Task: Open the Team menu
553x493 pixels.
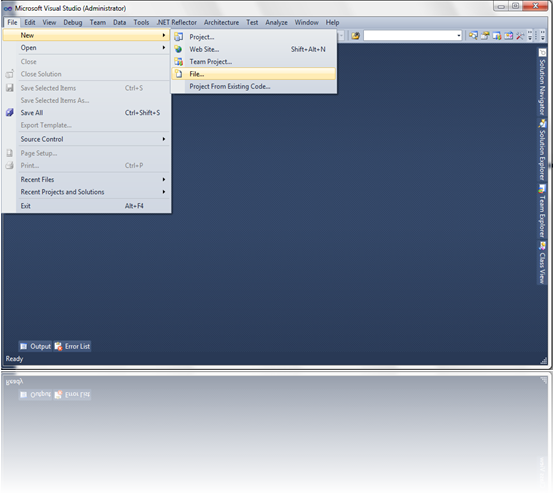Action: (x=98, y=22)
